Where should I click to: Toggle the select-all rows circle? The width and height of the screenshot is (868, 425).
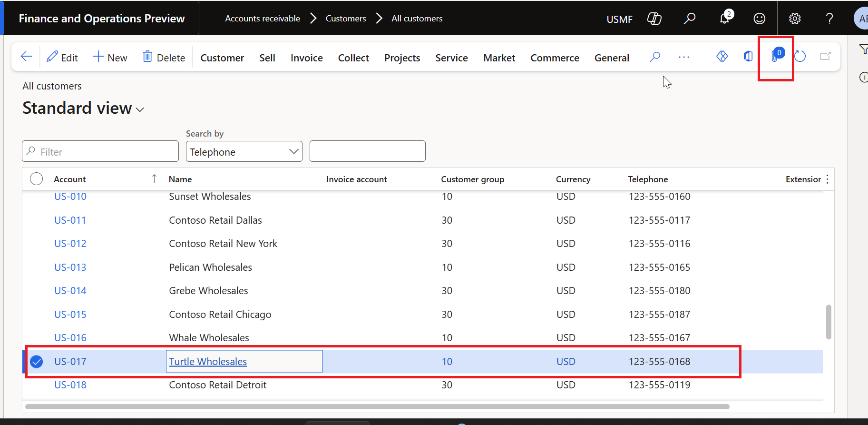36,179
